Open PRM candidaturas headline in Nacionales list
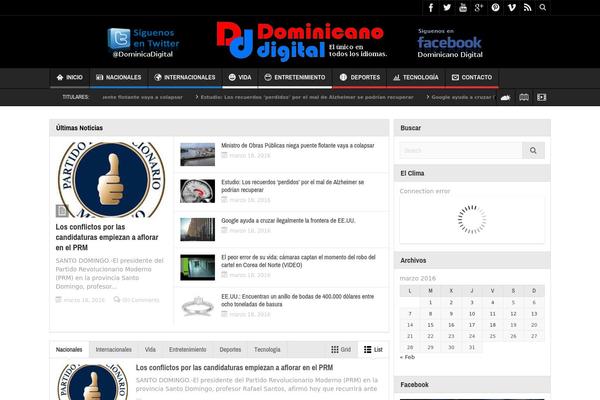 click(x=234, y=367)
